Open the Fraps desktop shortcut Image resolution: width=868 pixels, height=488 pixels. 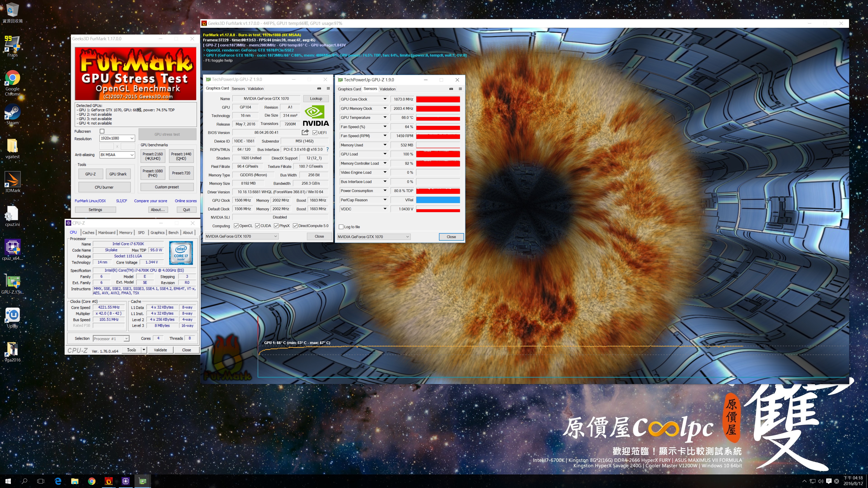tap(12, 47)
